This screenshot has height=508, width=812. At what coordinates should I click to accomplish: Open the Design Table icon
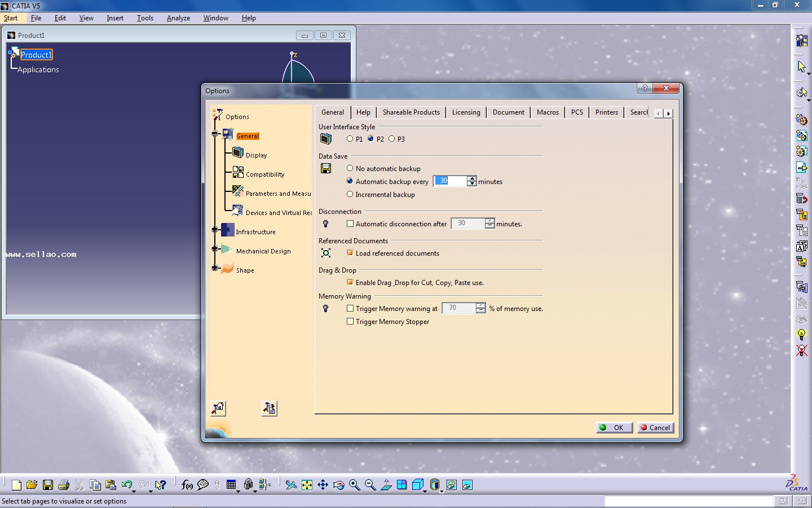pyautogui.click(x=231, y=485)
